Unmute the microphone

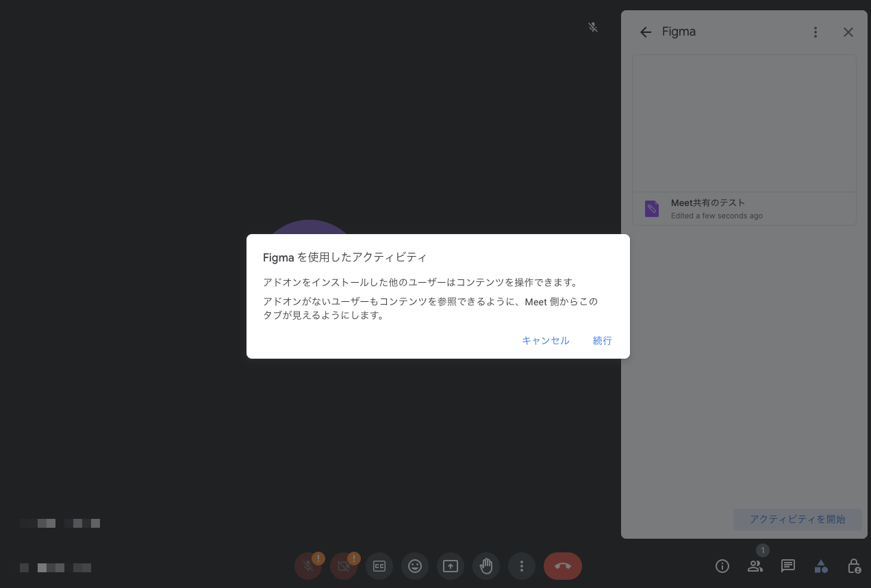pyautogui.click(x=308, y=566)
